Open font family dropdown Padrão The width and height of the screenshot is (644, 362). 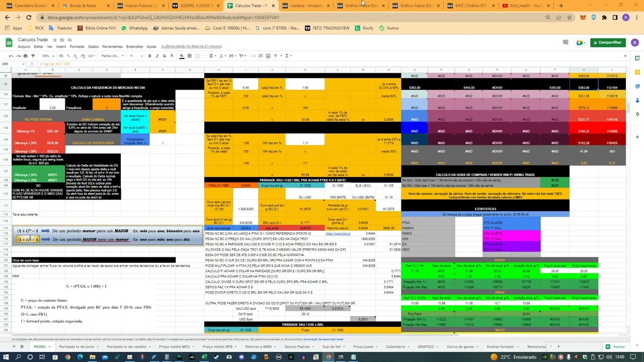pos(112,56)
